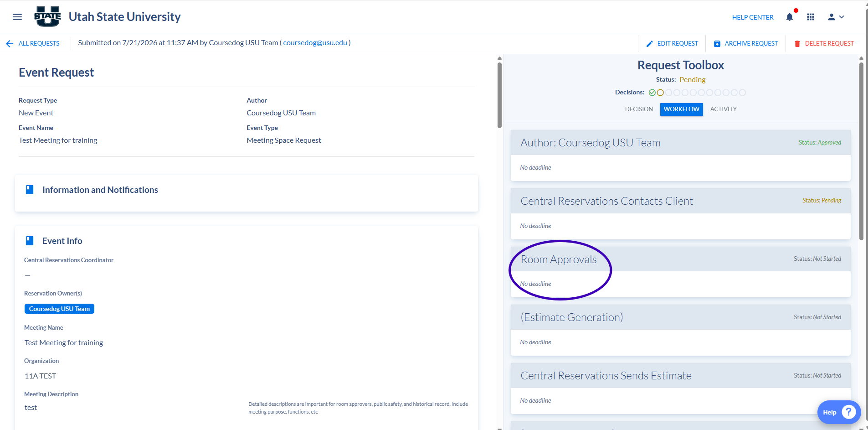Click 'Test Meeting for training' under Event Name
Screen dimensions: 868x430
tap(58, 140)
